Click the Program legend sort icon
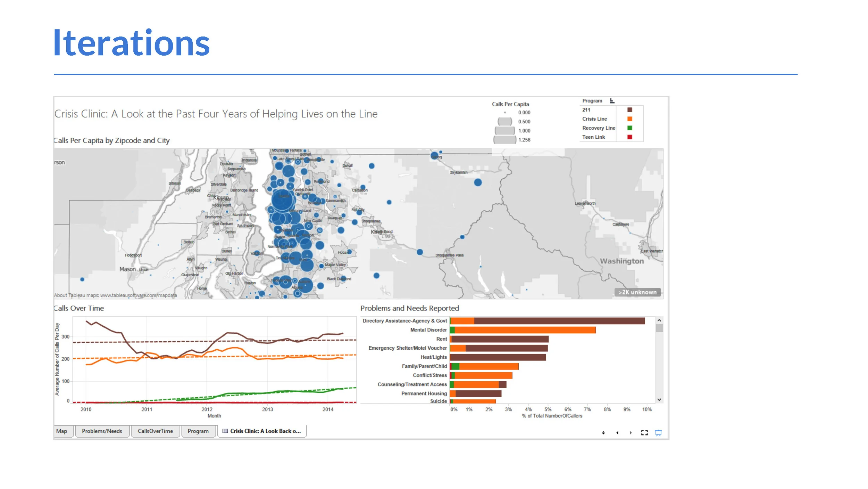The height and width of the screenshot is (489, 868). [x=612, y=101]
